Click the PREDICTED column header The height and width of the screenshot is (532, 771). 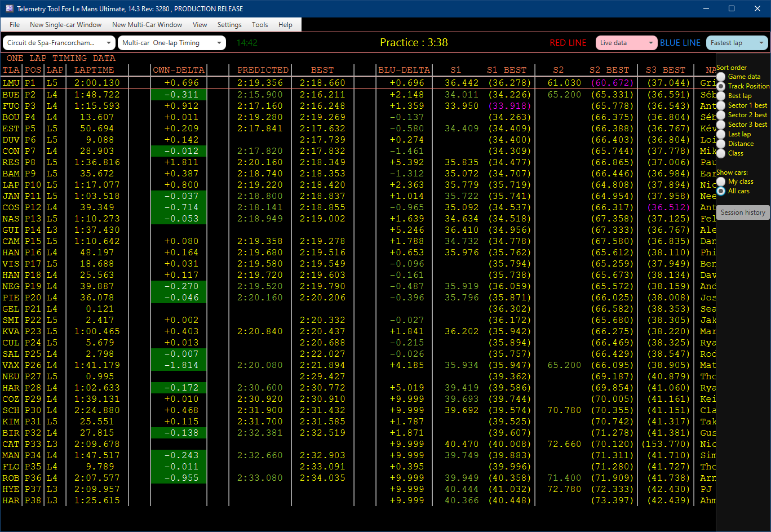click(263, 70)
